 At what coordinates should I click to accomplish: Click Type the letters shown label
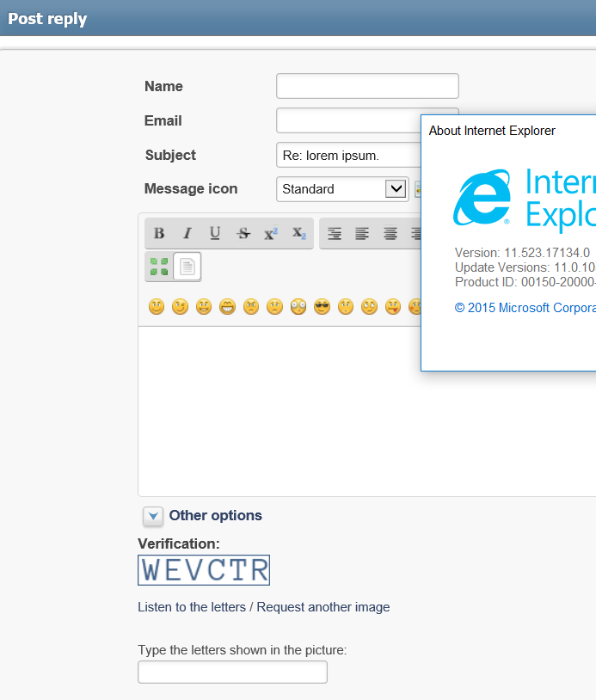coord(242,650)
